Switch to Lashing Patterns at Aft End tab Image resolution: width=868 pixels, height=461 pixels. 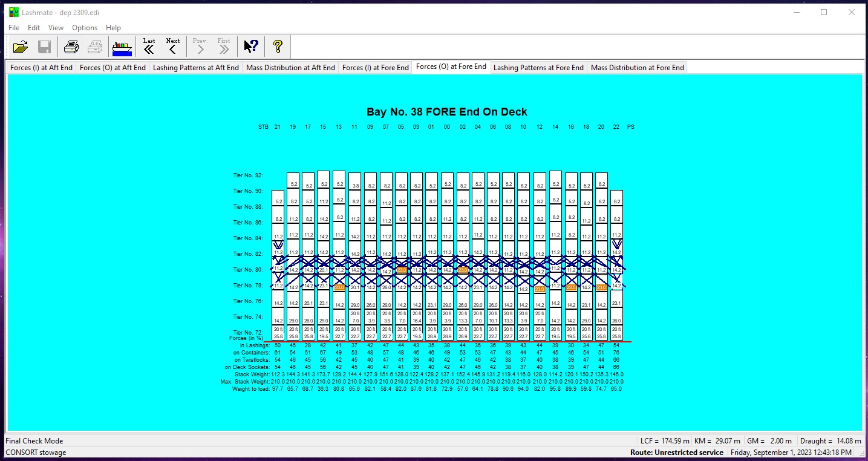[x=195, y=68]
